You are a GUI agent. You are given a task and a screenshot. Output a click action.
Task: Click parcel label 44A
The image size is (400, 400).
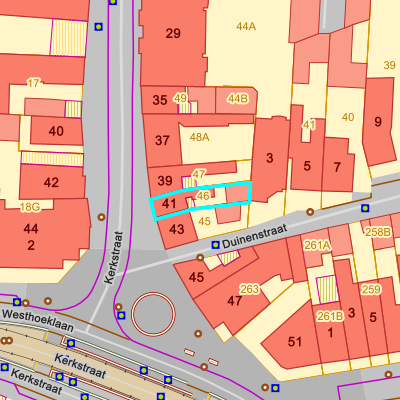[246, 26]
